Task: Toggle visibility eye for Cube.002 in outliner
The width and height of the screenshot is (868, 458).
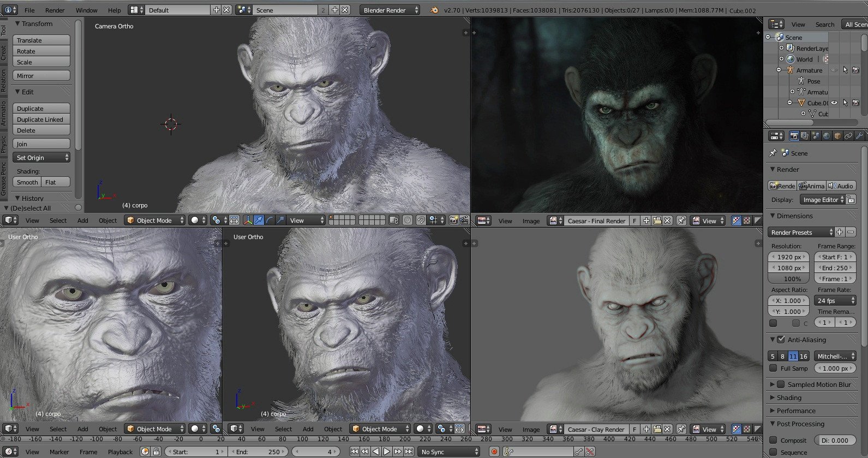Action: click(834, 103)
